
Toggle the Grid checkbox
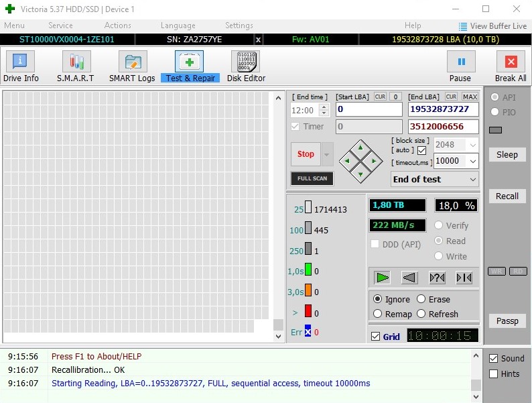(x=375, y=337)
